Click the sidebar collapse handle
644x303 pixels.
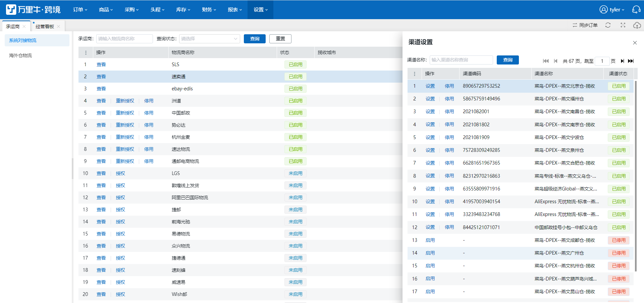point(72,169)
